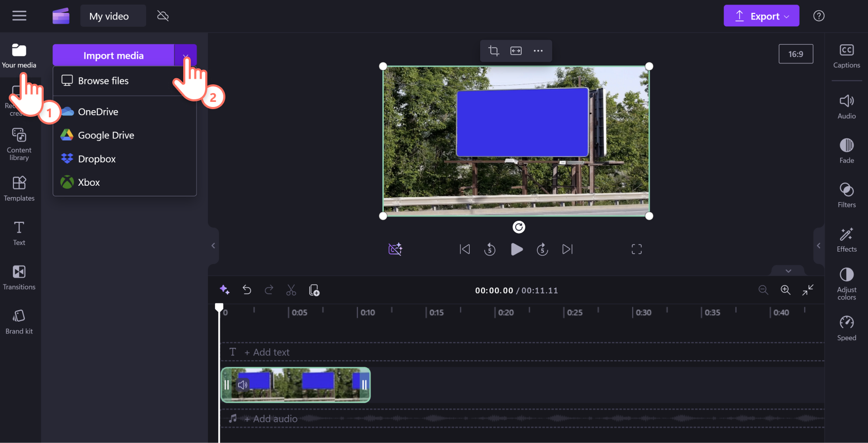Import from Xbox
The height and width of the screenshot is (443, 868).
pyautogui.click(x=125, y=182)
